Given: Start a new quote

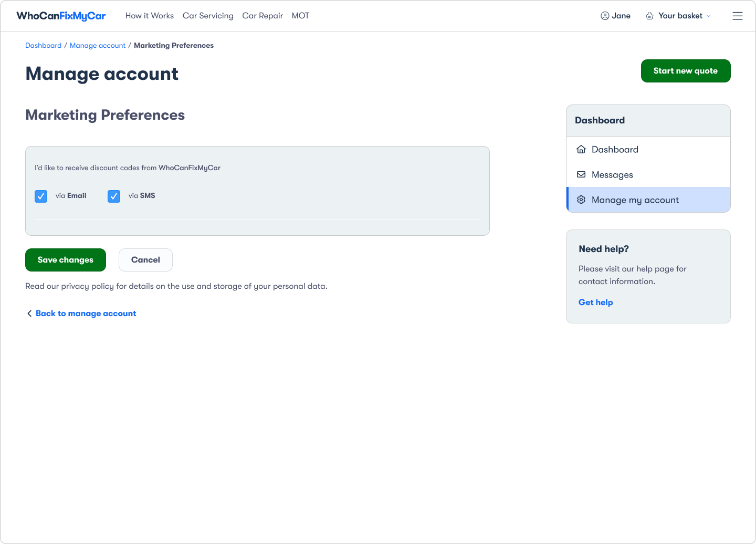Looking at the screenshot, I should click(686, 71).
